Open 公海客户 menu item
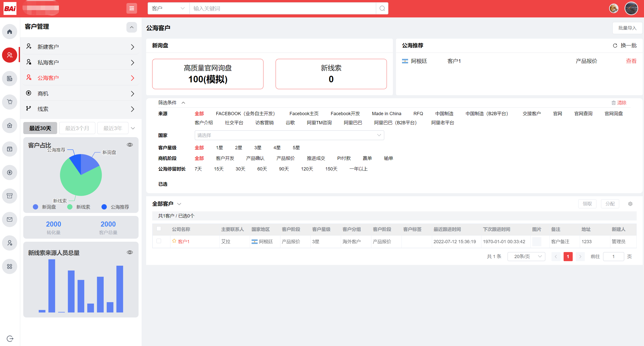Screen dimensions: 644x346 point(81,78)
